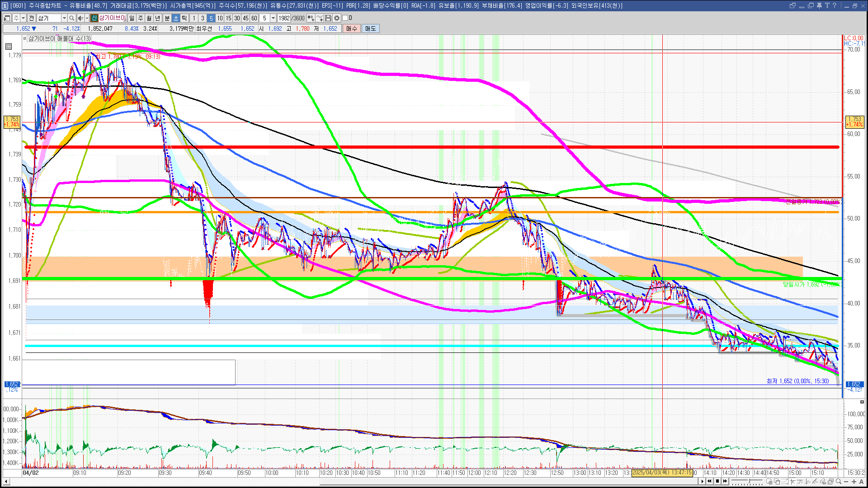Select the 월 (monthly) period tab
868x488 pixels.
click(x=149, y=18)
